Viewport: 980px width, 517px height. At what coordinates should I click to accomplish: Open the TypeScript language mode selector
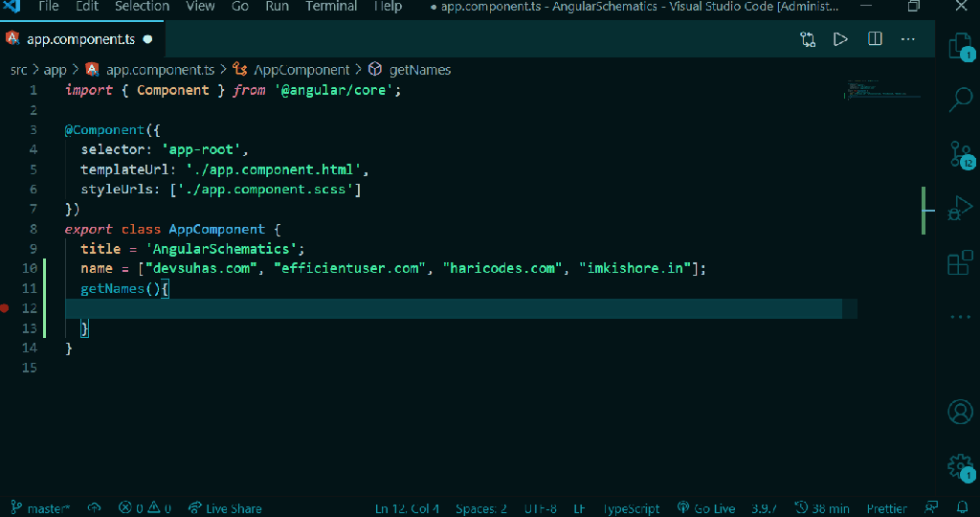pyautogui.click(x=631, y=508)
